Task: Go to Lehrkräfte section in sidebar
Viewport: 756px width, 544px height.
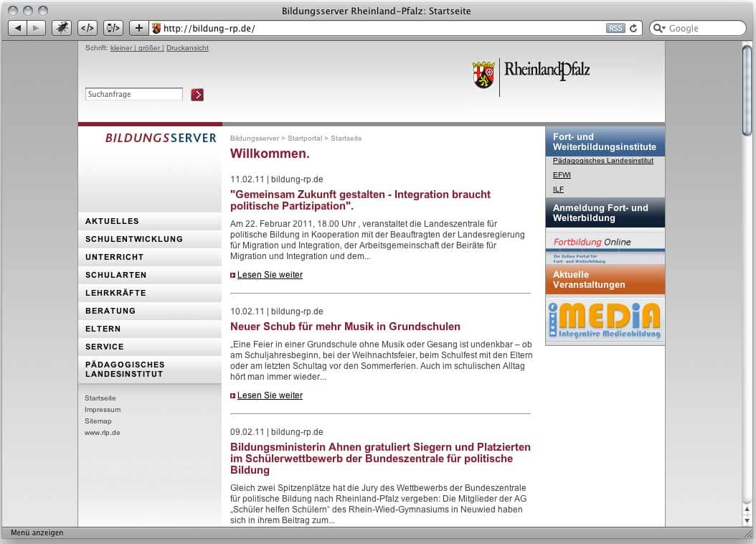Action: 115,293
